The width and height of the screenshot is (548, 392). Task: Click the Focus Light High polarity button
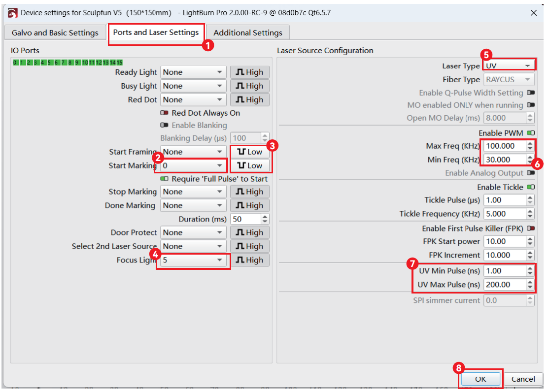pos(250,261)
